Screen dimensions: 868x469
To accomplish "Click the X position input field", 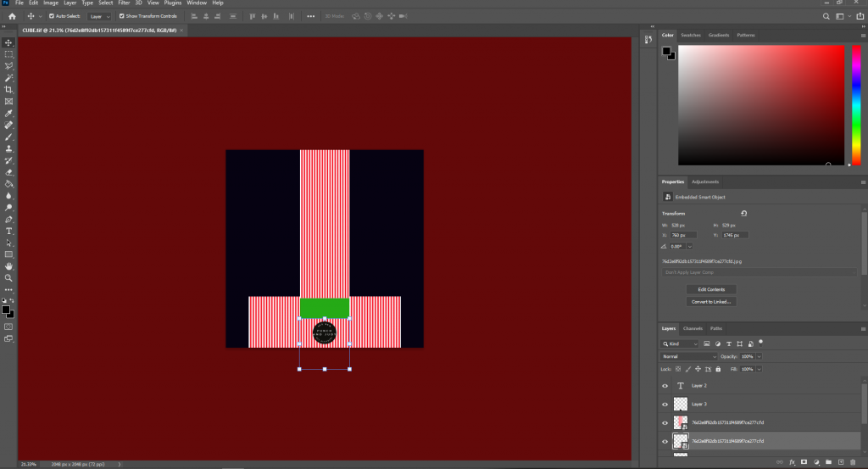I will click(x=684, y=235).
